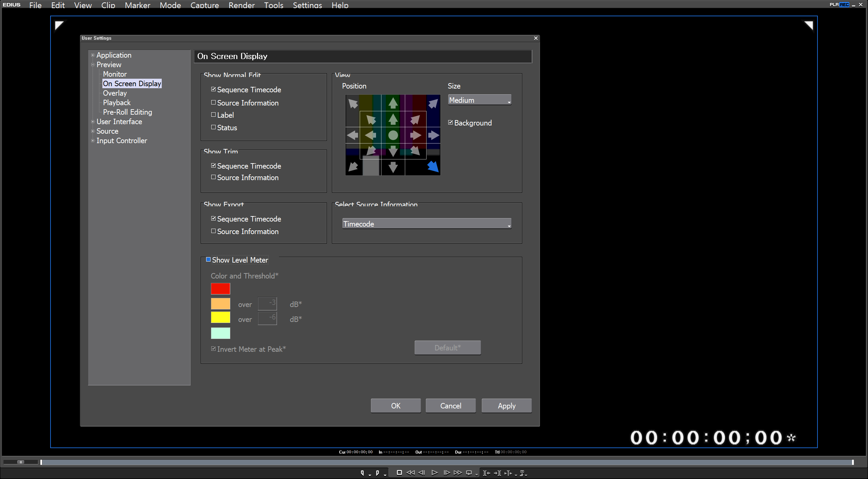868x479 pixels.
Task: Open the Size dropdown showing Medium
Action: click(x=479, y=100)
